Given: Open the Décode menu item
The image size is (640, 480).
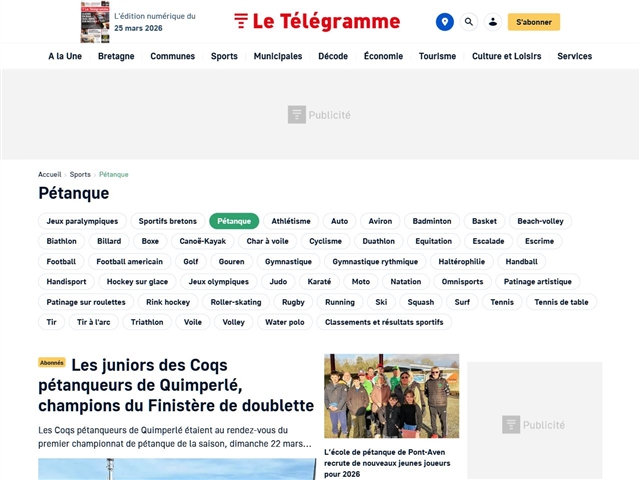Looking at the screenshot, I should pos(333,56).
